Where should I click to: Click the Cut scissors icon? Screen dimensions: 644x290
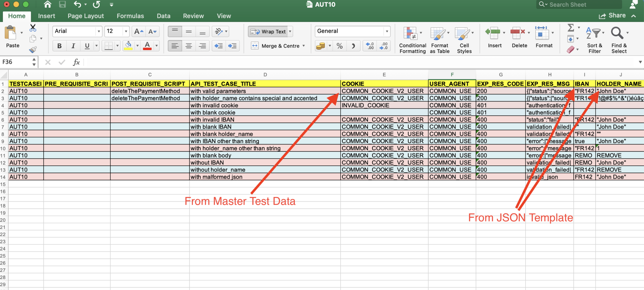[33, 28]
